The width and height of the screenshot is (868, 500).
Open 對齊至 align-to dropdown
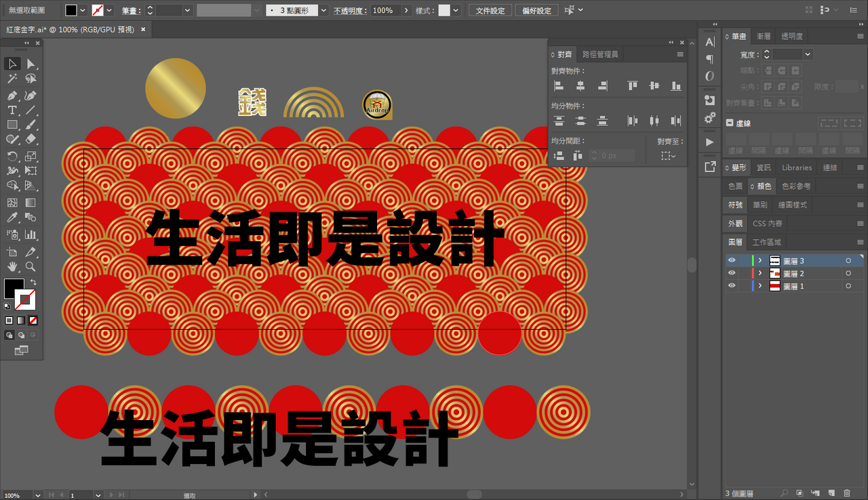669,156
